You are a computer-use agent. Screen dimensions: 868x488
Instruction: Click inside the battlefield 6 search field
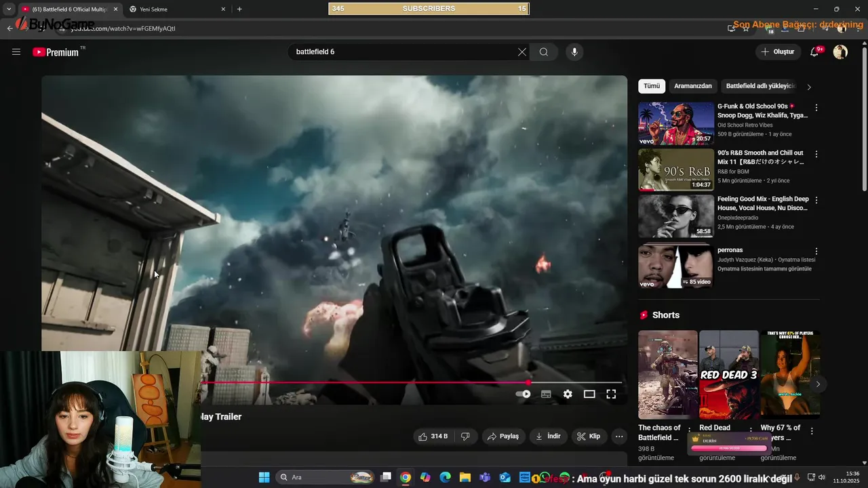(403, 52)
